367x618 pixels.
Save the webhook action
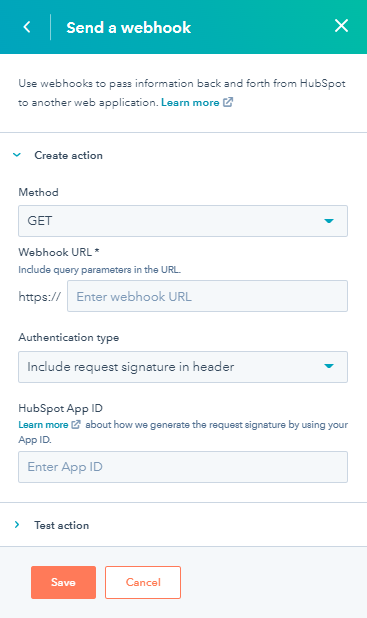pyautogui.click(x=63, y=583)
